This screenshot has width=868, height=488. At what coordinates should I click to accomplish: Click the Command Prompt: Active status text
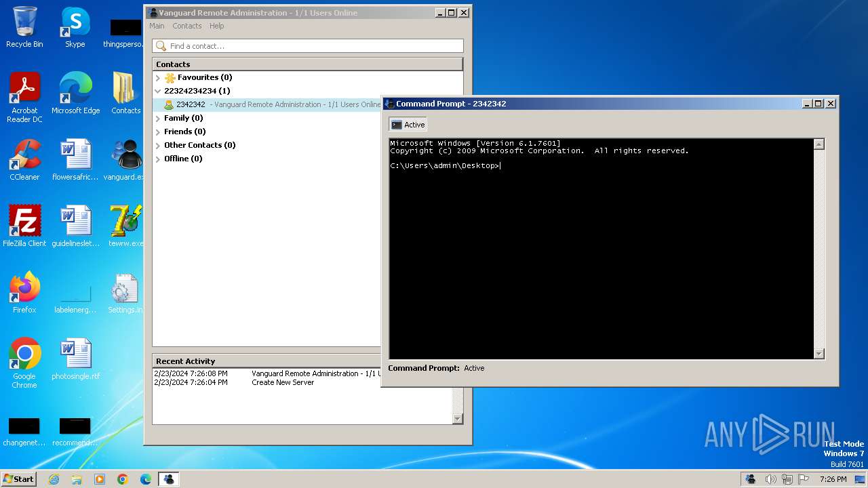coord(436,368)
